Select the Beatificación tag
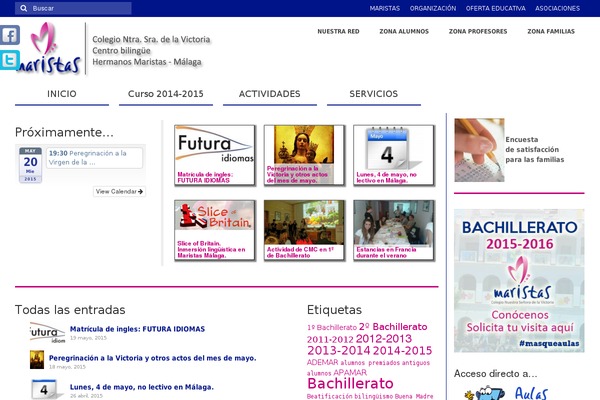 (329, 396)
